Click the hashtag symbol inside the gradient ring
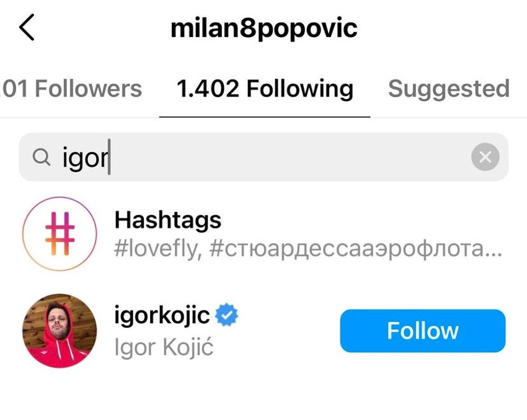The height and width of the screenshot is (420, 527). (x=59, y=234)
